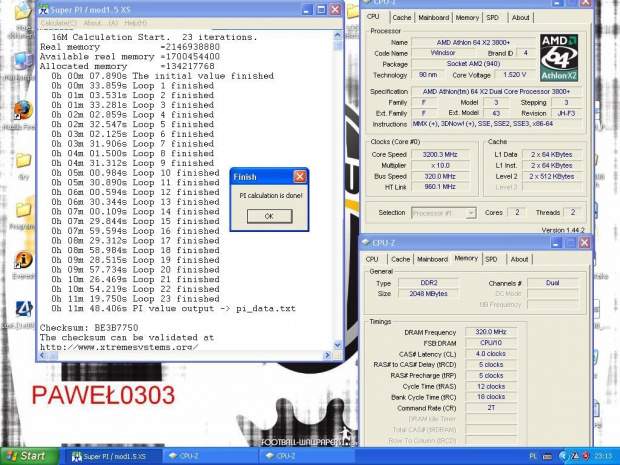Click the memory Type field DDR2
The image size is (620, 465).
pyautogui.click(x=429, y=283)
